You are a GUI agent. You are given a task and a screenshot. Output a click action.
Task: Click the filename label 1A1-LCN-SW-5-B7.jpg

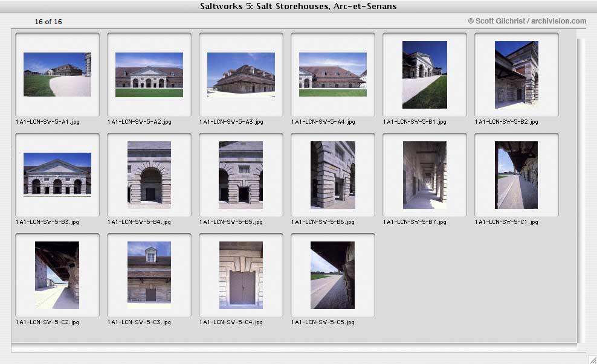415,222
